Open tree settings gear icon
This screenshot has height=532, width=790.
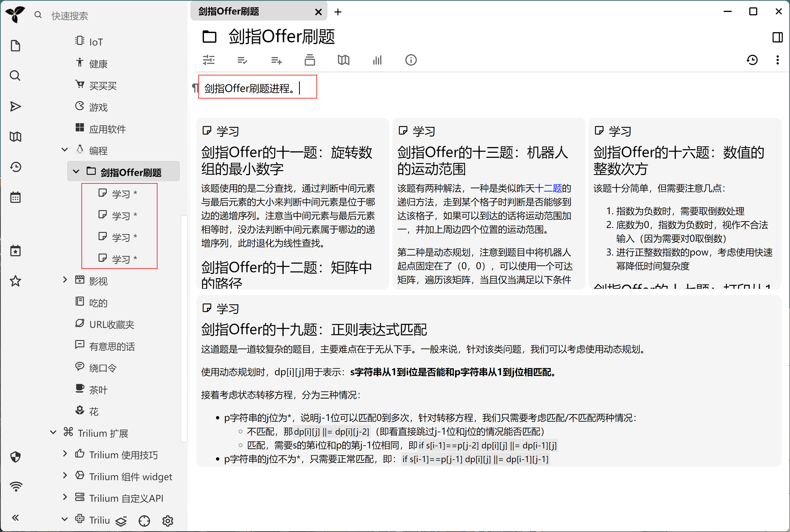167,521
